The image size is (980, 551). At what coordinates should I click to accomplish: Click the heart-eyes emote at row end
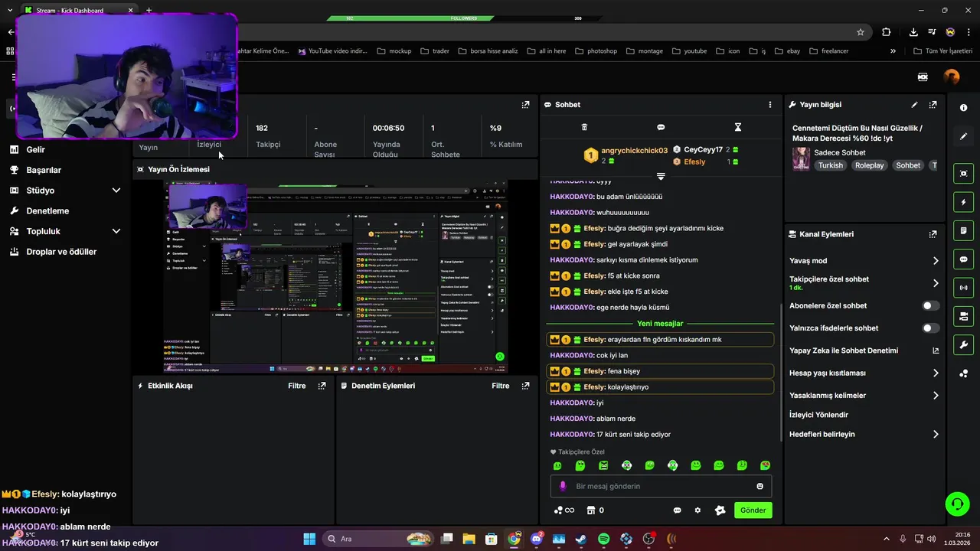(x=765, y=465)
